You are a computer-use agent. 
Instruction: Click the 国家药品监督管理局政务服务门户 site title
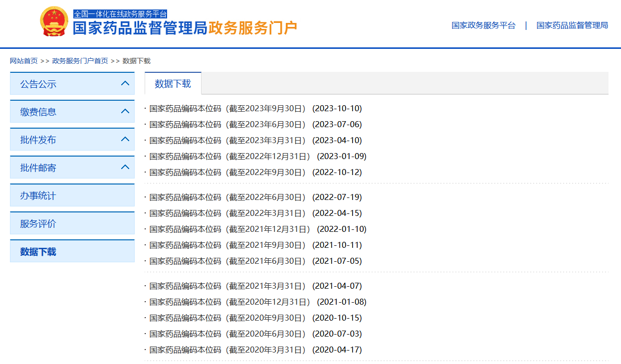(185, 28)
